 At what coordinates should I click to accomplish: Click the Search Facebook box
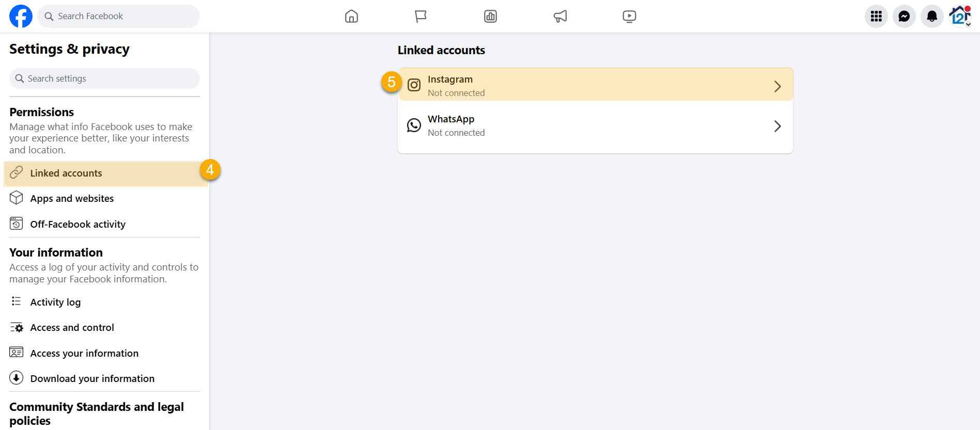coord(118,17)
